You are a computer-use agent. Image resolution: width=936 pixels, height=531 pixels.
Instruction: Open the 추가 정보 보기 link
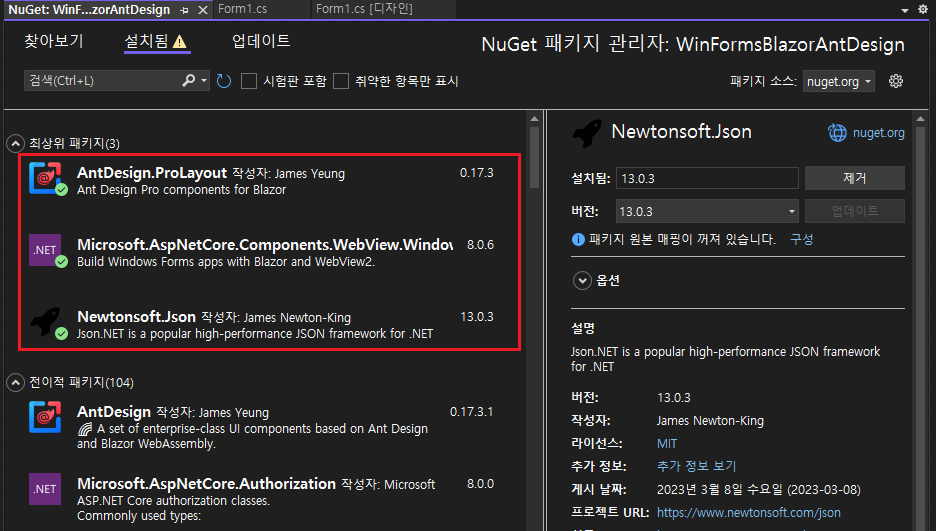tap(697, 466)
